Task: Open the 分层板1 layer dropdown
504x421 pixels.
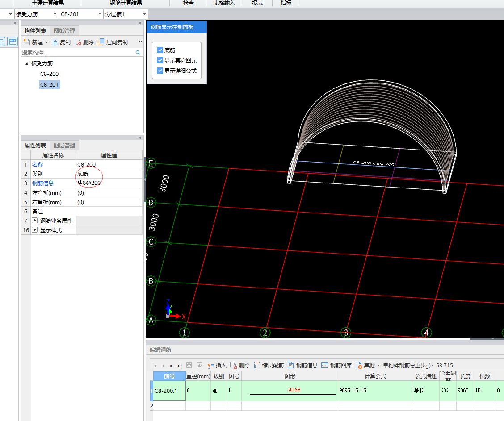Action: pos(144,14)
